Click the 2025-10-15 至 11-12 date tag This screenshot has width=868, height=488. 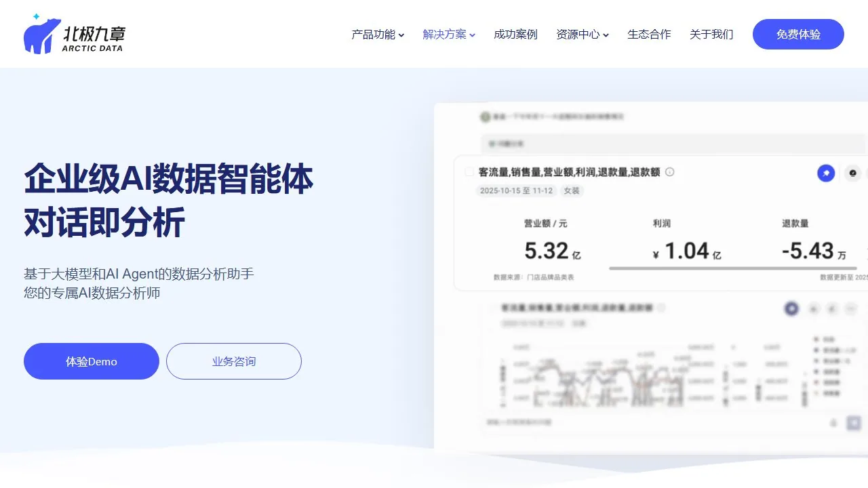[x=516, y=191]
